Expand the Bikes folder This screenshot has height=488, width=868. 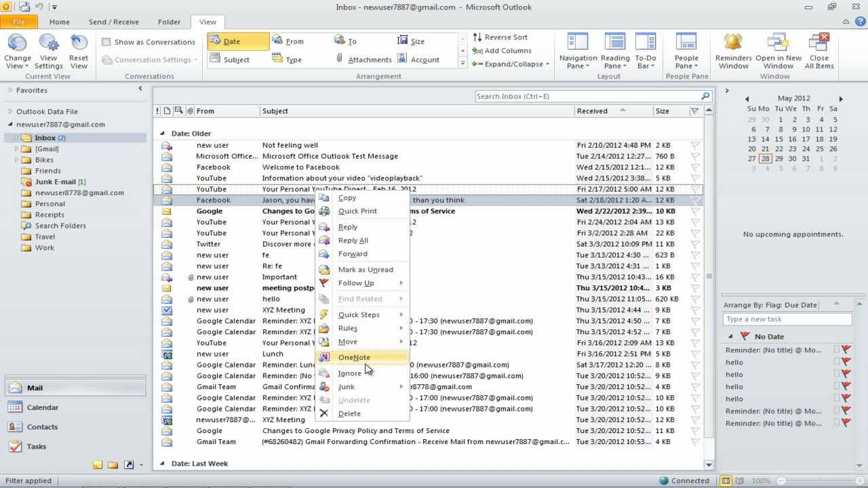17,160
